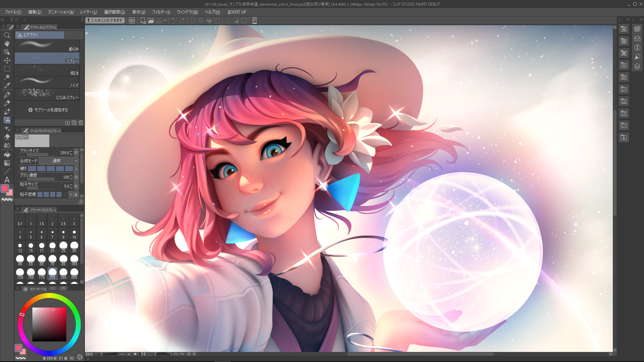The image size is (644, 362).
Task: Select the Eyedropper tool
Action: coord(7,85)
